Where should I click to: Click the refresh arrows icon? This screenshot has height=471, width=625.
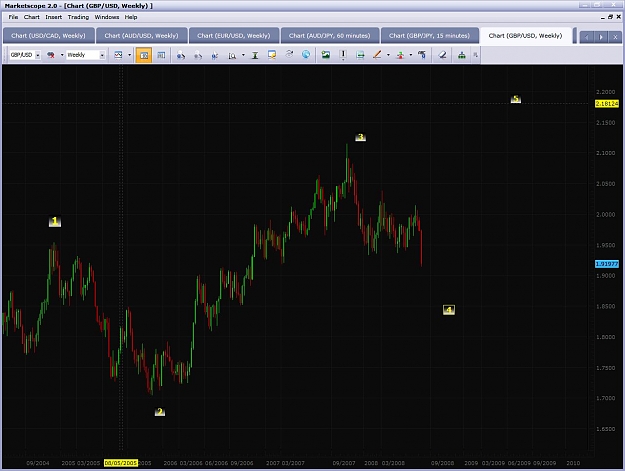click(289, 54)
